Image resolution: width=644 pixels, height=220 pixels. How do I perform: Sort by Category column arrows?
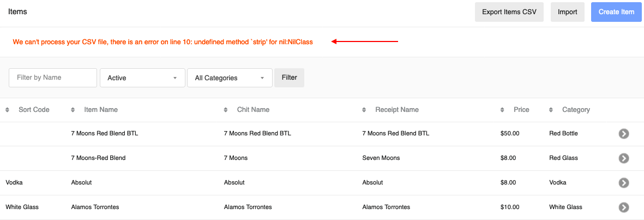pos(551,110)
